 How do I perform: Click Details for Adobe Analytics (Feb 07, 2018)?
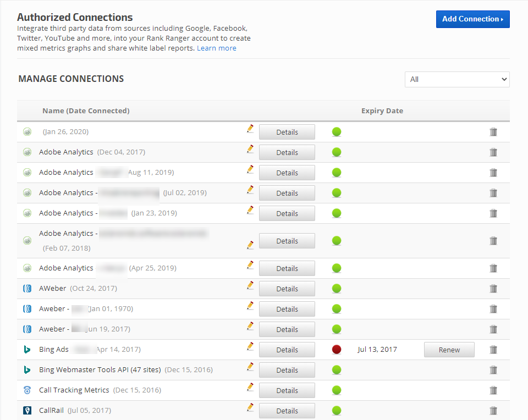point(287,241)
